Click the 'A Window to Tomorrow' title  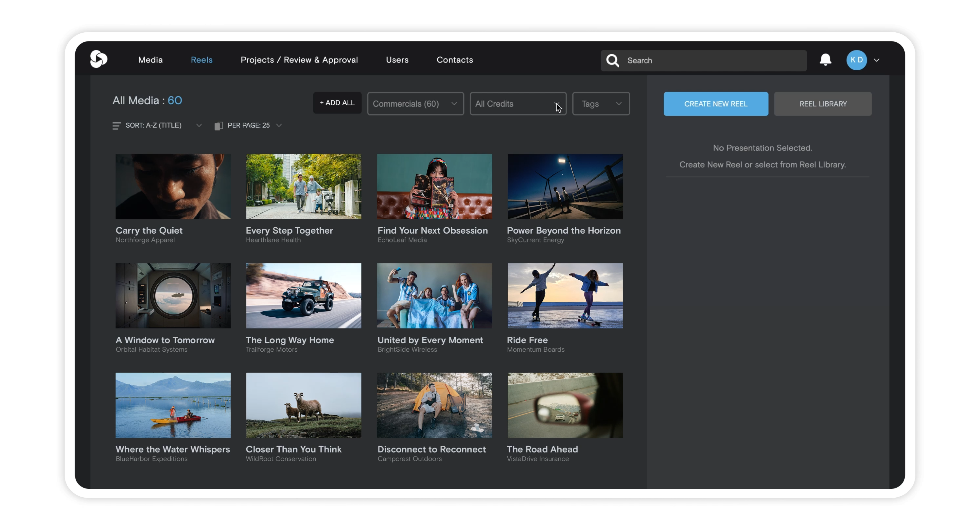click(x=165, y=340)
